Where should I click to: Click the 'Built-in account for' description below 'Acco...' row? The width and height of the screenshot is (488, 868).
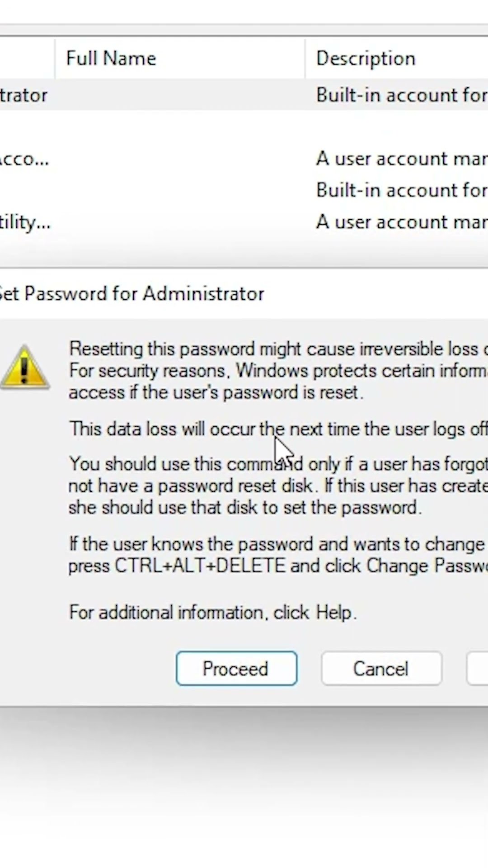401,190
